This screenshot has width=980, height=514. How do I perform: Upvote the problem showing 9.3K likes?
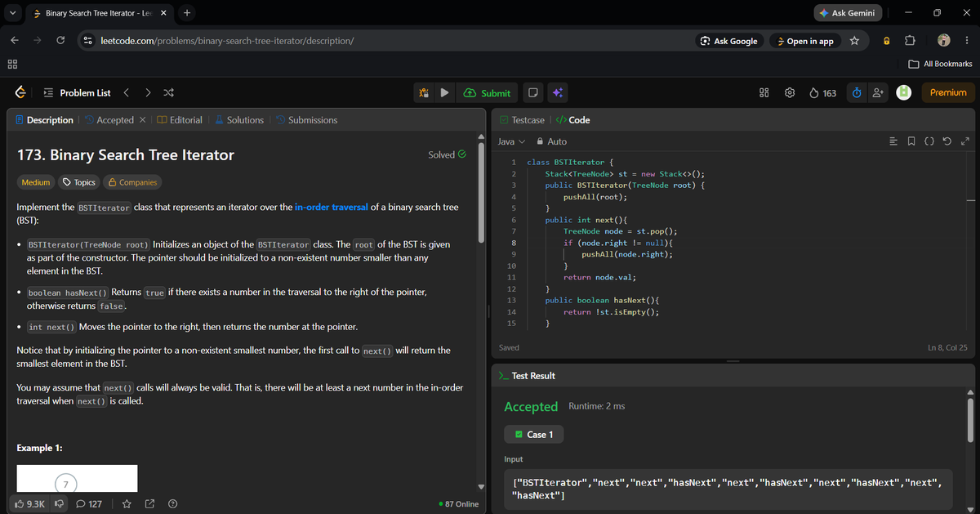click(x=30, y=504)
